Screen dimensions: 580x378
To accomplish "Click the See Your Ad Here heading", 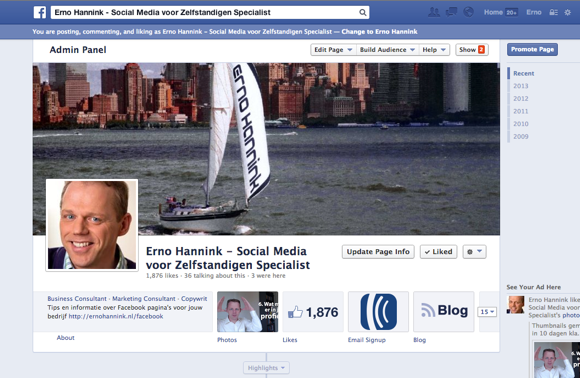I will click(533, 287).
